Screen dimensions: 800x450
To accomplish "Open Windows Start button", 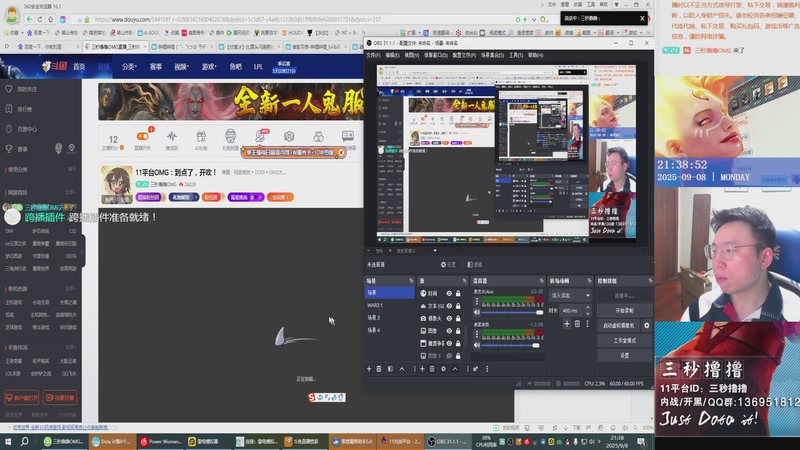I will point(8,442).
